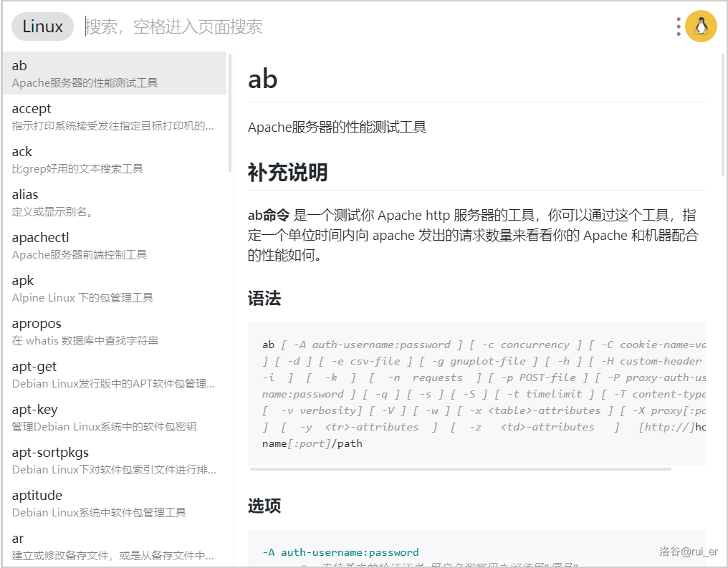Click the Linux tag in search bar
This screenshot has width=728, height=568.
click(x=42, y=27)
